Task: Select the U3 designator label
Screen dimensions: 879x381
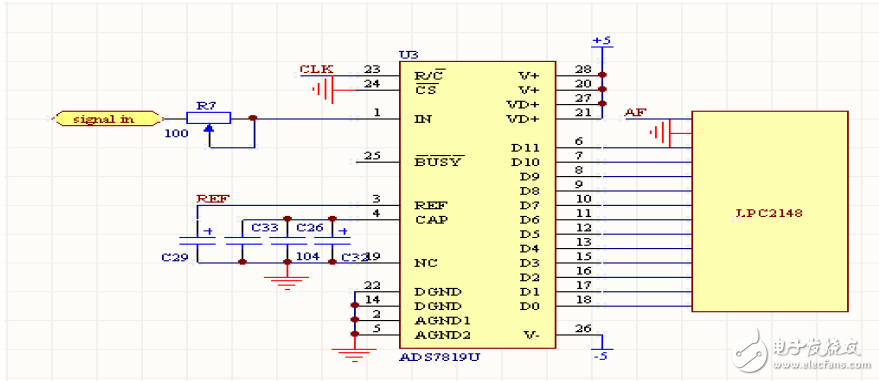Action: click(x=408, y=55)
